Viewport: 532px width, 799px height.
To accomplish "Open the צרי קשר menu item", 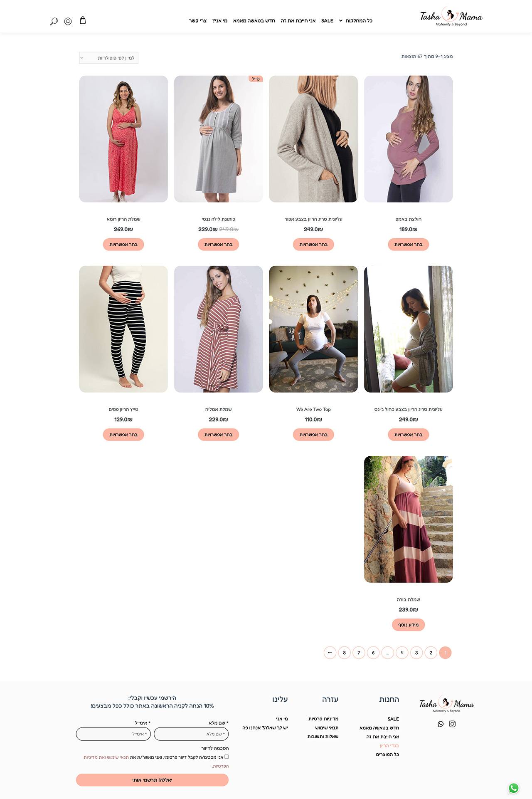I will click(198, 21).
